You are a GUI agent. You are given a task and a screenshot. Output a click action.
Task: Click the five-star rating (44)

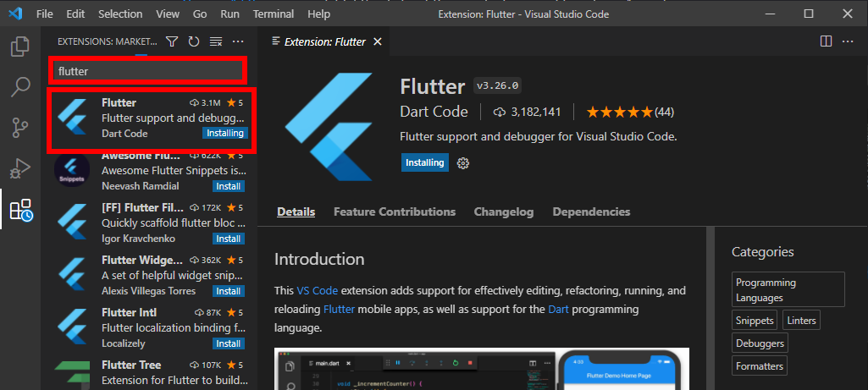630,113
